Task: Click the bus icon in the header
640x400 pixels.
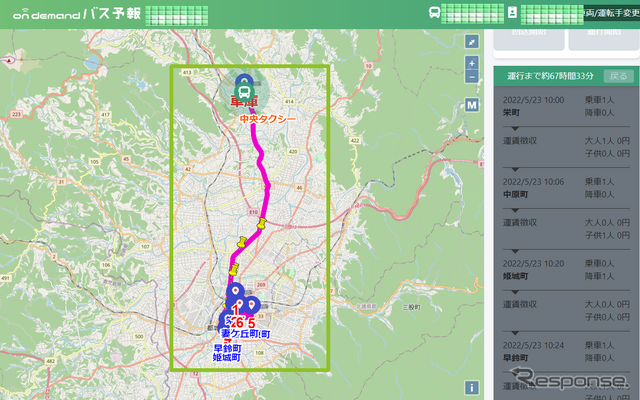Action: pyautogui.click(x=435, y=12)
